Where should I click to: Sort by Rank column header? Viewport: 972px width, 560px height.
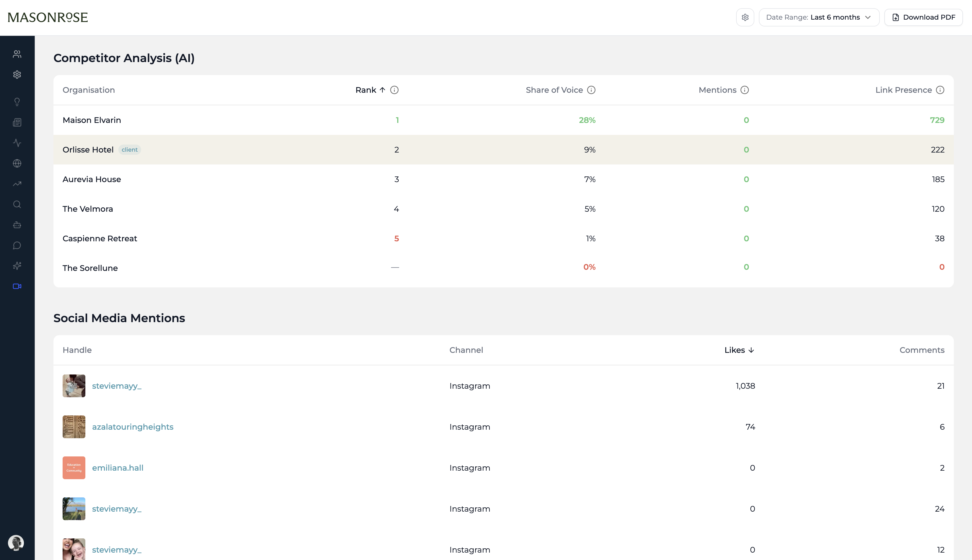click(x=370, y=90)
